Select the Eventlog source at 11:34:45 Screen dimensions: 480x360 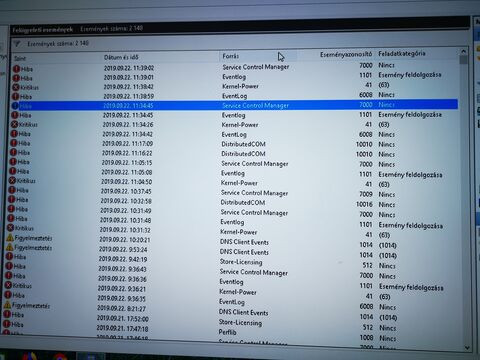tap(234, 115)
